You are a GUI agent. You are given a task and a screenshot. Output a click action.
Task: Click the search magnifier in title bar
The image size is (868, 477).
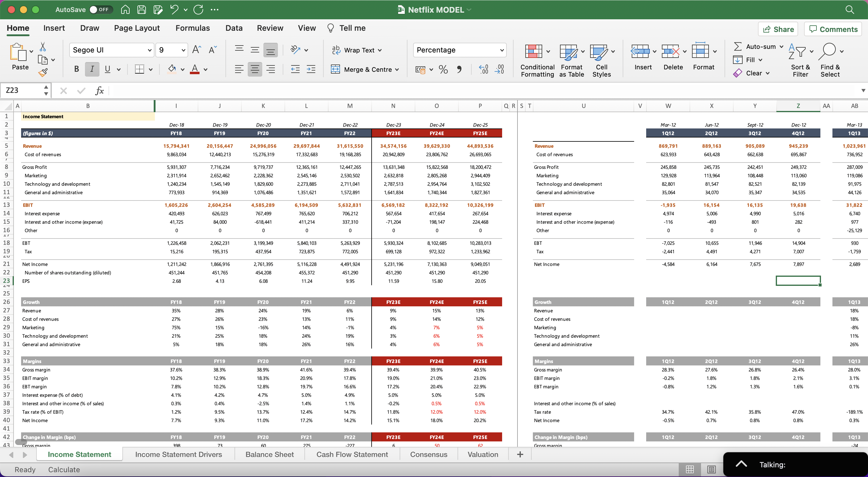(850, 9)
